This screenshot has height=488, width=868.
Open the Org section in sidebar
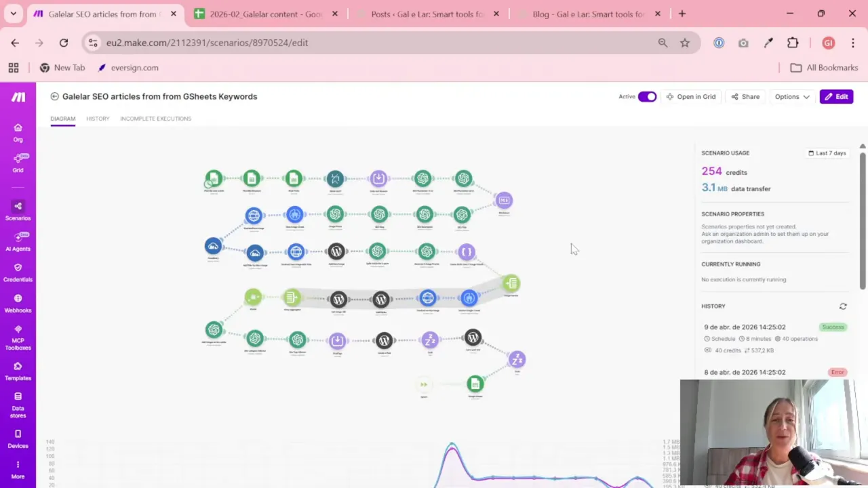(18, 132)
